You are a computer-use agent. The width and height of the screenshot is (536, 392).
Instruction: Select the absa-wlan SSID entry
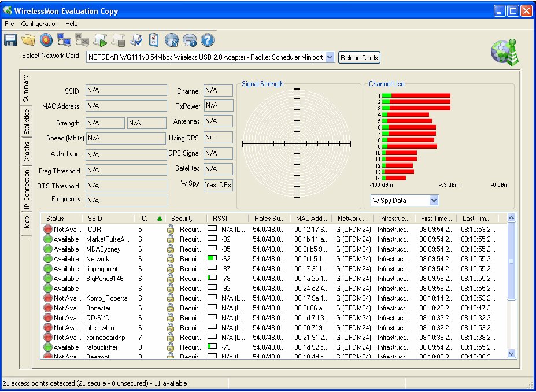click(x=100, y=328)
